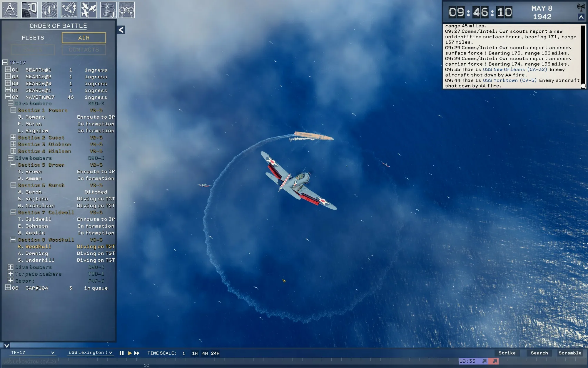This screenshot has height=368, width=588.
Task: Collapse Section 1 Powers
Action: click(13, 110)
